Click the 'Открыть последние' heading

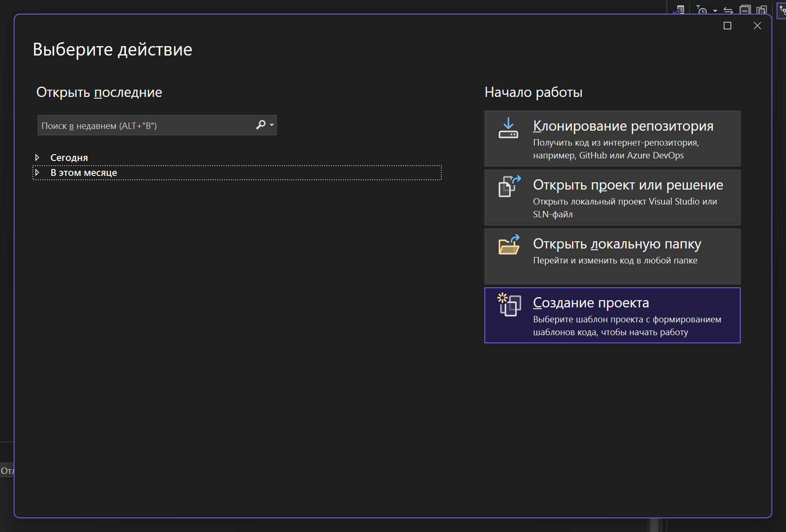pyautogui.click(x=99, y=92)
